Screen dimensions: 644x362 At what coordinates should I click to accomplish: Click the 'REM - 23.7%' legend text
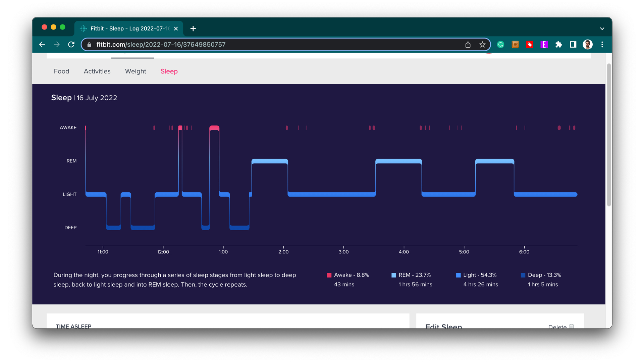click(415, 275)
